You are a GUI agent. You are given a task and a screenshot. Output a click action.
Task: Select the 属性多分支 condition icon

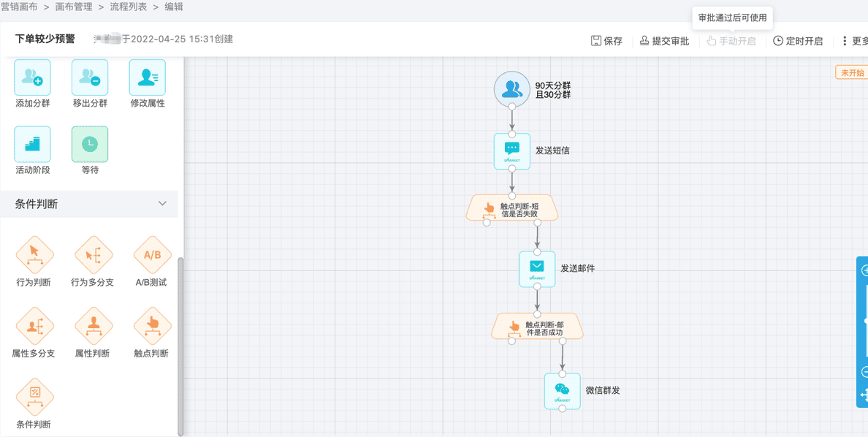click(x=34, y=326)
